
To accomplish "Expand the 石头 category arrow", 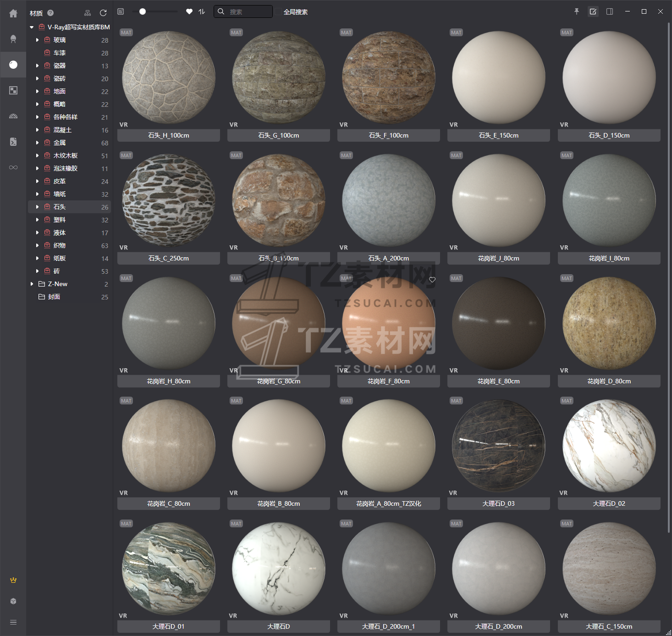I will tap(37, 207).
